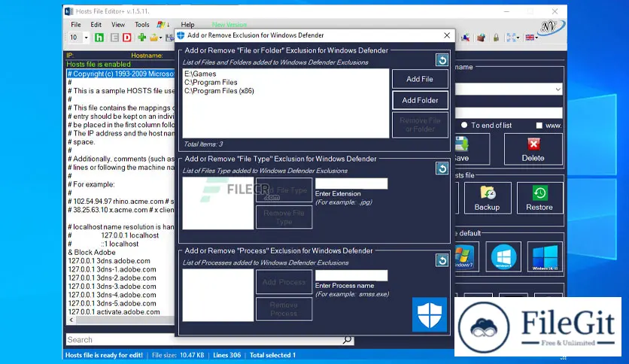This screenshot has width=629, height=364.
Task: Refresh the Process exclusion list
Action: pyautogui.click(x=442, y=260)
